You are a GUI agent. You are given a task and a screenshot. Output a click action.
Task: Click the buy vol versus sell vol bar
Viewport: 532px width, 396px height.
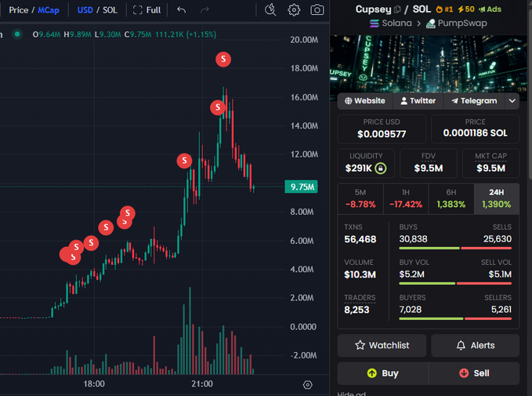coord(455,283)
